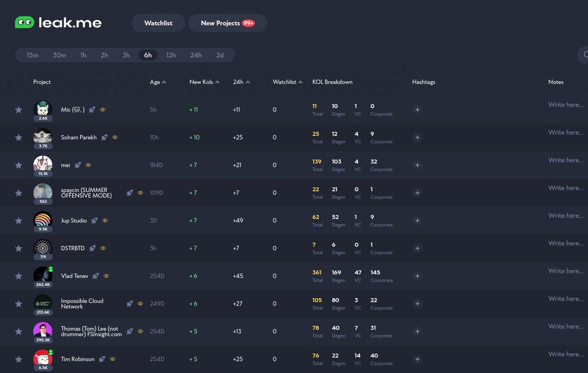Open Tim Robinson avatar thumbnail
The height and width of the screenshot is (373, 588).
point(43,358)
